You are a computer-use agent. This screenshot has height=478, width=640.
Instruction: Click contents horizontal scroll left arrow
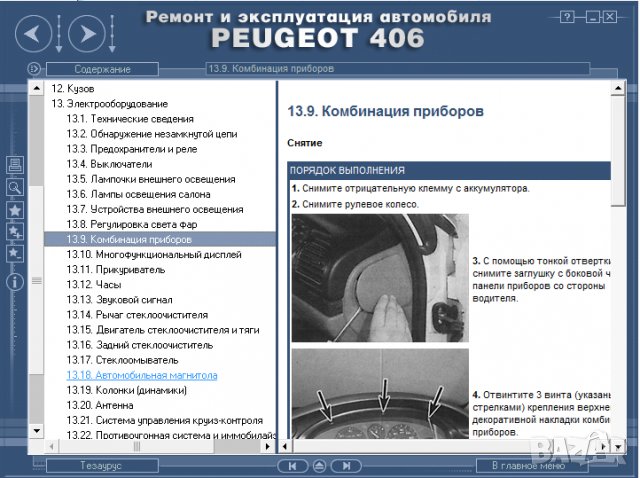click(51, 446)
